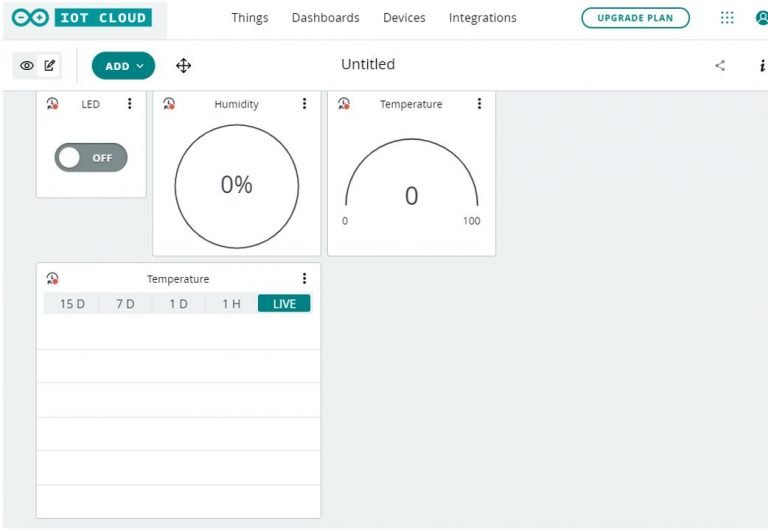Click the share dashboard icon

point(720,66)
